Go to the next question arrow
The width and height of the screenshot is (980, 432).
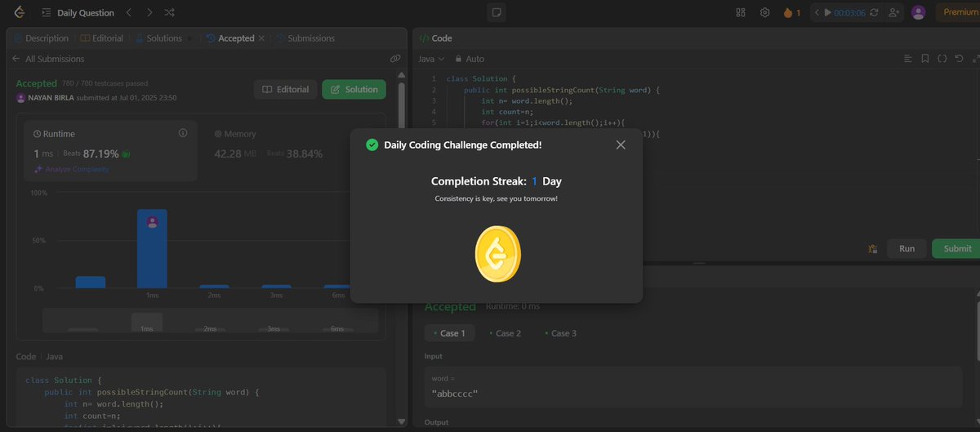149,13
